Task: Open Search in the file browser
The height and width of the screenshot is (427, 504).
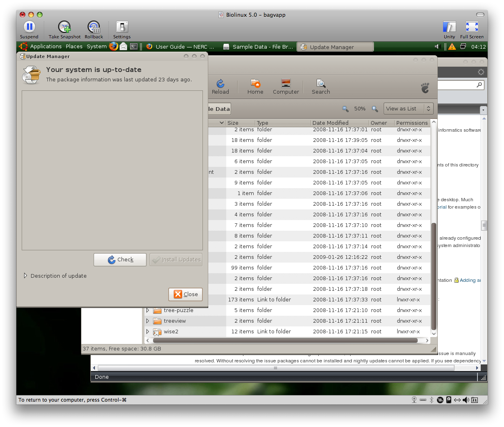Action: pos(321,84)
